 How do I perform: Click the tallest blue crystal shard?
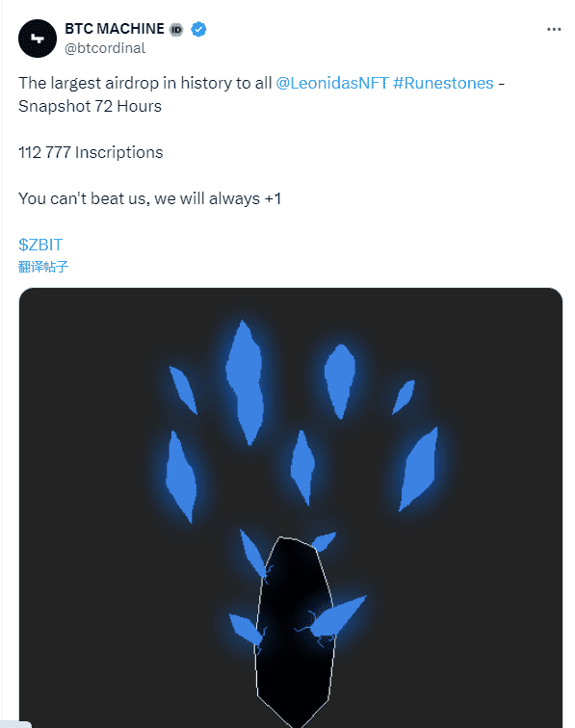coord(245,382)
